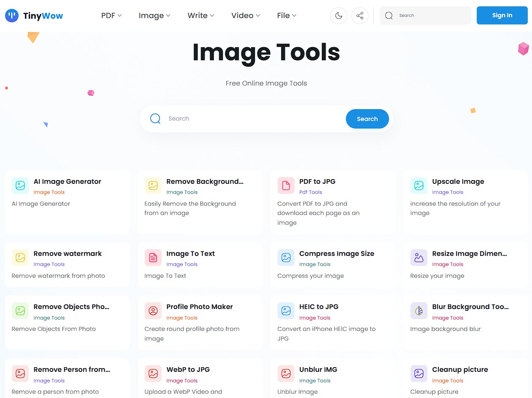Open the share icon in the header
This screenshot has height=398, width=532.
[x=360, y=16]
